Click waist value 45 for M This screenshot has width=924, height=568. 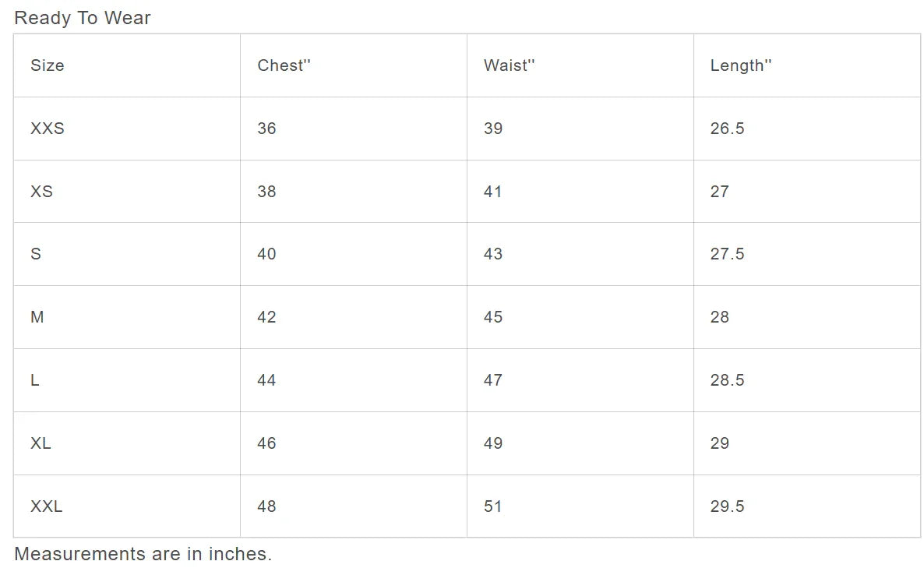point(493,317)
